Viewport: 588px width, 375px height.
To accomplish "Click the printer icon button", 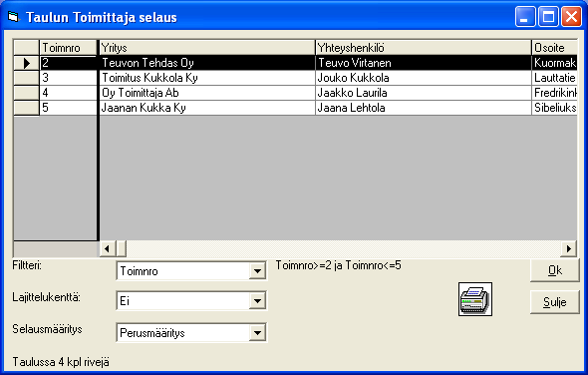I will pos(475,299).
